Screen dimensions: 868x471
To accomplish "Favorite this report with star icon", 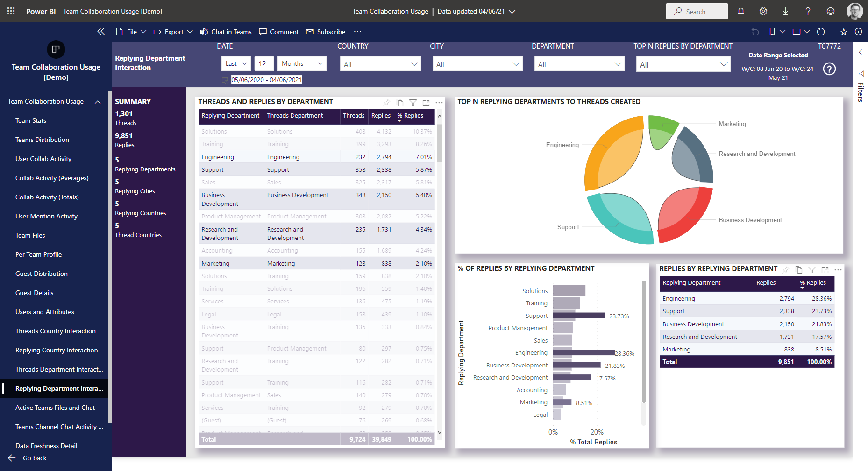I will coord(844,32).
